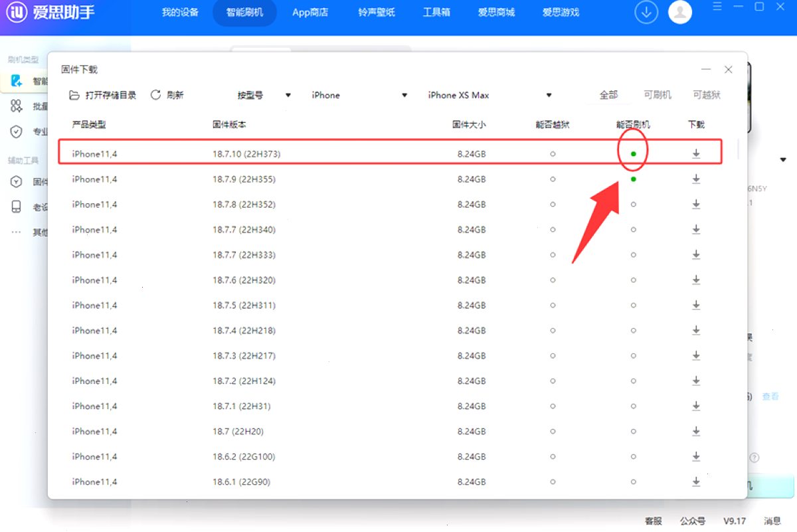Click 8.24GB in the 18.7.3 row
797x532 pixels.
tap(472, 356)
